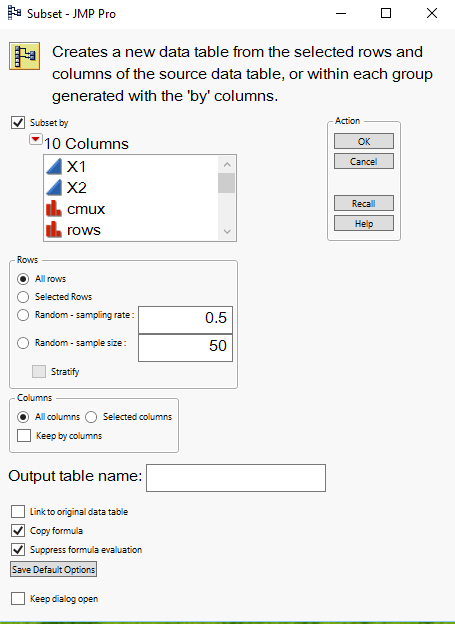
Task: Pick the Selected columns radio button
Action: (91, 417)
